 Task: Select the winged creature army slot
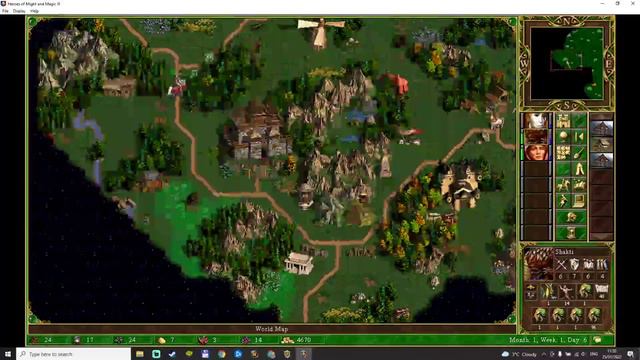547,292
